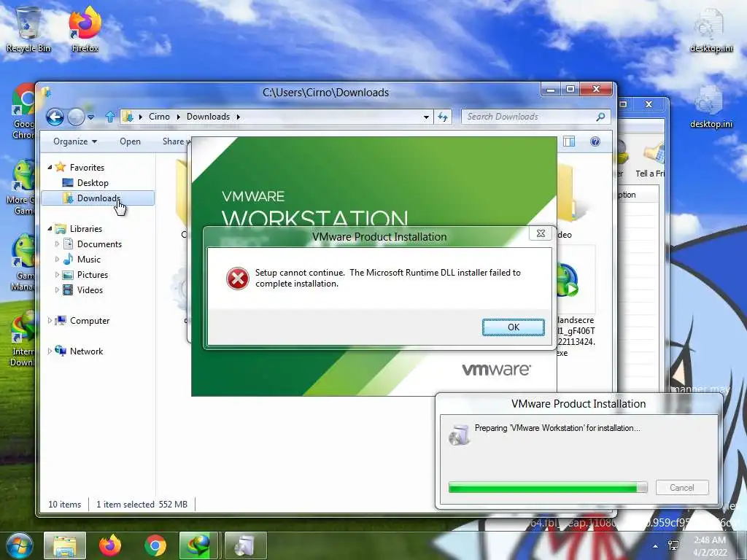Go forward in Explorer navigation
The width and height of the screenshot is (747, 560).
pyautogui.click(x=76, y=117)
